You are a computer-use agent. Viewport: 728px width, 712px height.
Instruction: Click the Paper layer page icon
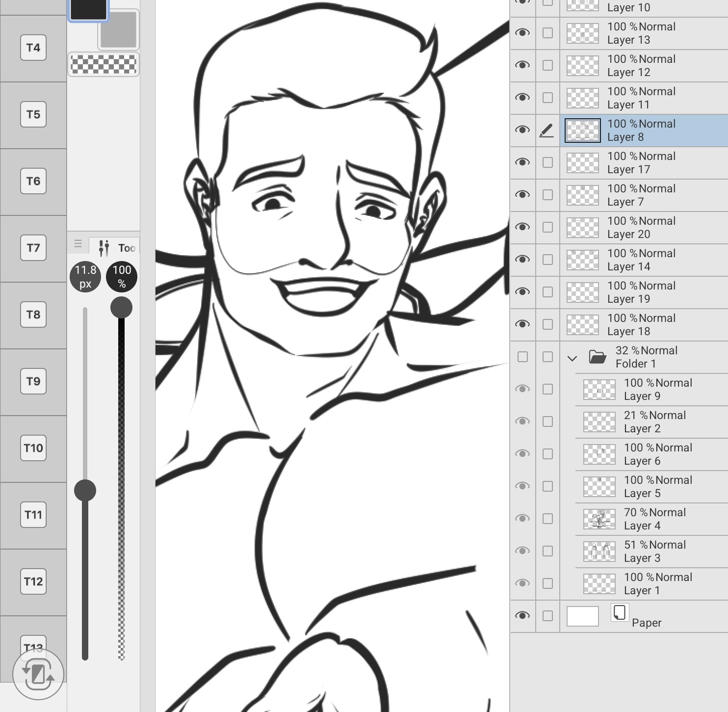[x=620, y=612]
